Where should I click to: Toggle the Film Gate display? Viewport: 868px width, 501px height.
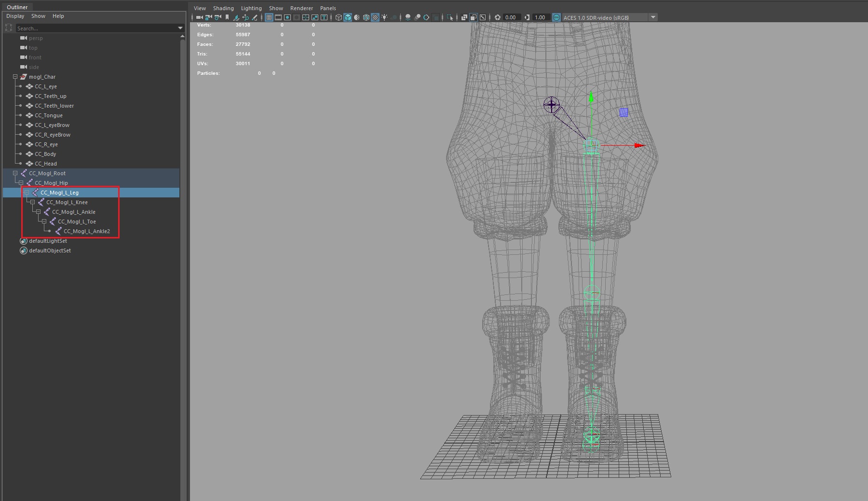tap(278, 17)
